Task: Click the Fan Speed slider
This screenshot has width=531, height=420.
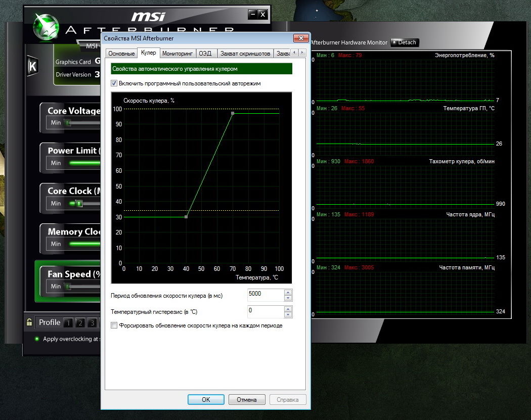Action: coord(82,286)
